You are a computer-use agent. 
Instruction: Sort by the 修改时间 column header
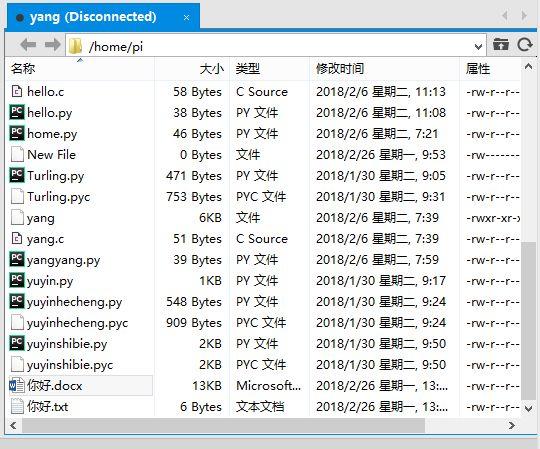[385, 69]
